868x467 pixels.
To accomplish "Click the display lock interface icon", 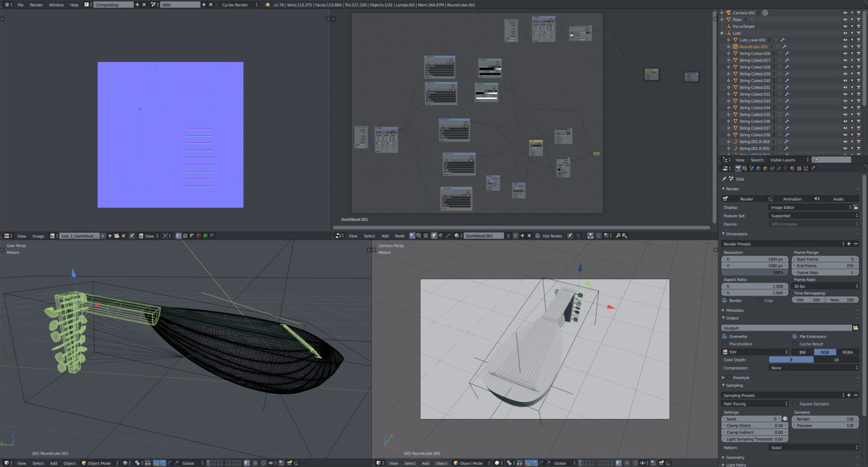I will [856, 208].
